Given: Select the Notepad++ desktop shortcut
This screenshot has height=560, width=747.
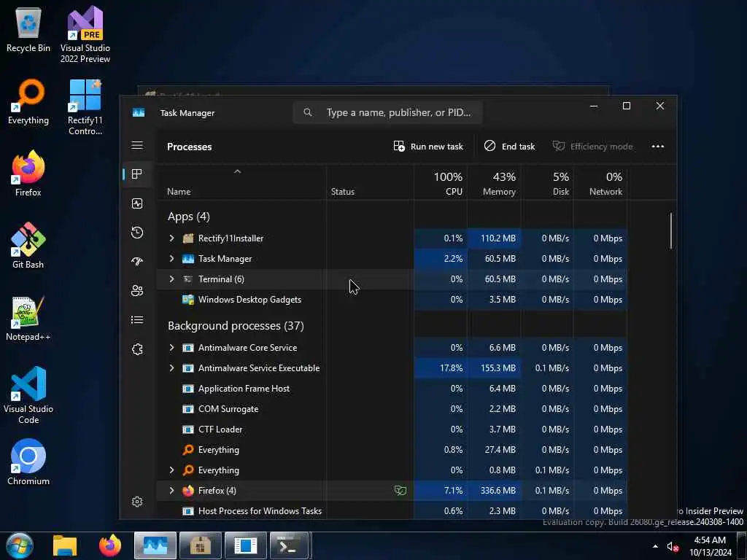Looking at the screenshot, I should tap(28, 318).
